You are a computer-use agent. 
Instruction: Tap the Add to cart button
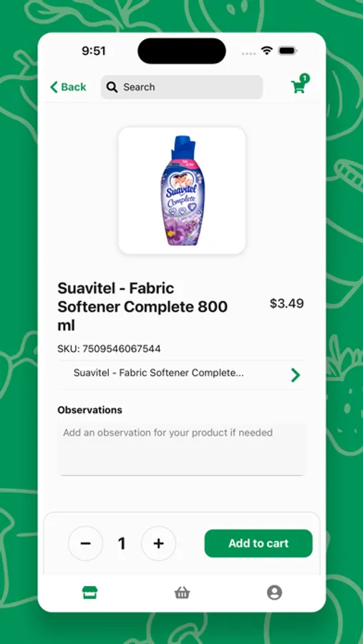(x=258, y=543)
